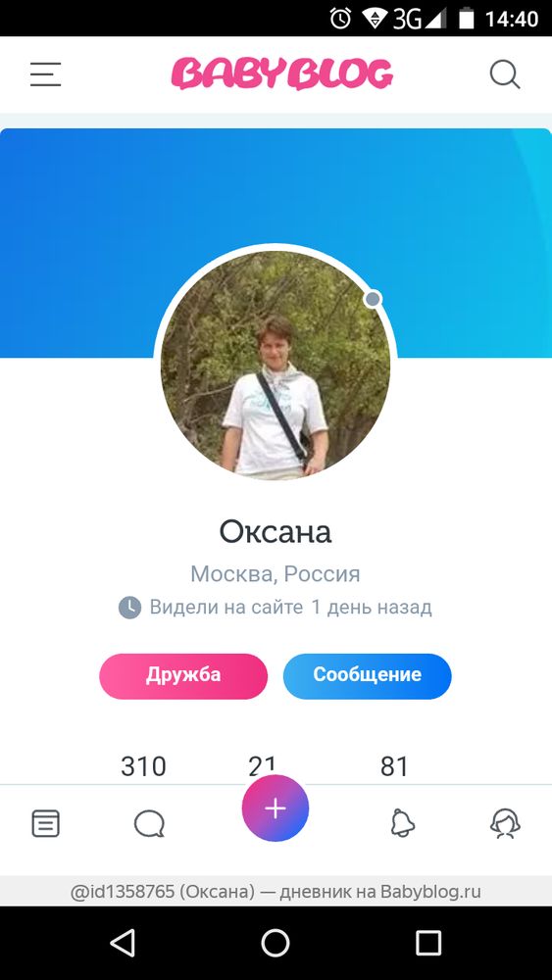Tap the Android back button
552x980 pixels.
[123, 943]
